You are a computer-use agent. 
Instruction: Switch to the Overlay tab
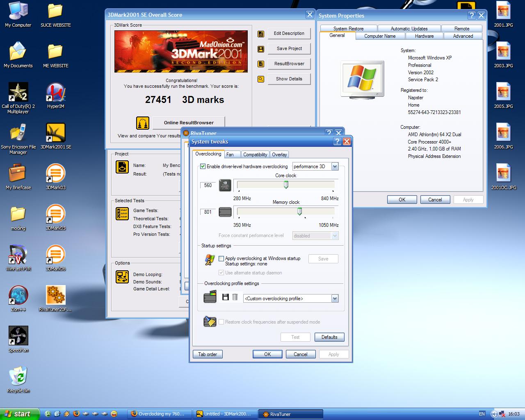point(279,155)
